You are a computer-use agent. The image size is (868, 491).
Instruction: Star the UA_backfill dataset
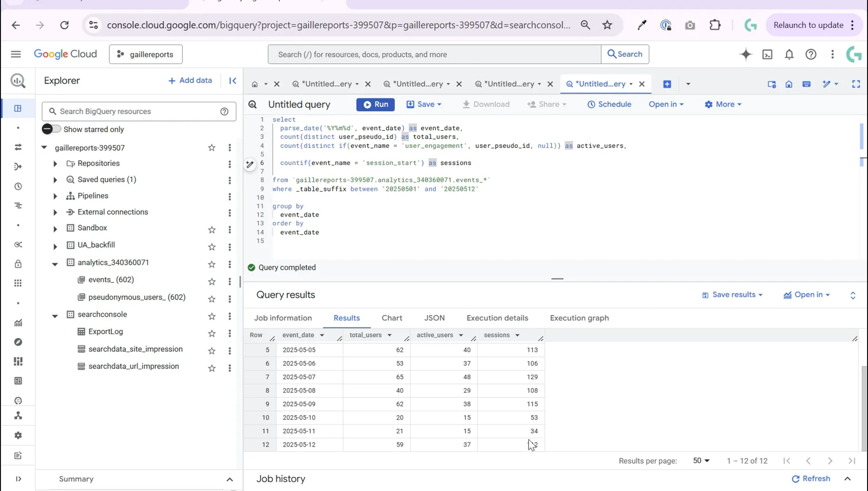[x=212, y=247]
